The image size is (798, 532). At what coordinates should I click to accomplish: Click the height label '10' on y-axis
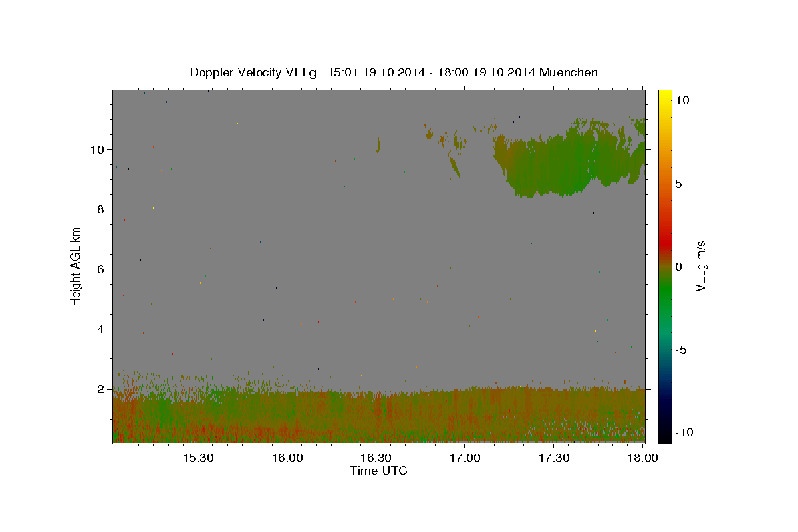coord(96,149)
